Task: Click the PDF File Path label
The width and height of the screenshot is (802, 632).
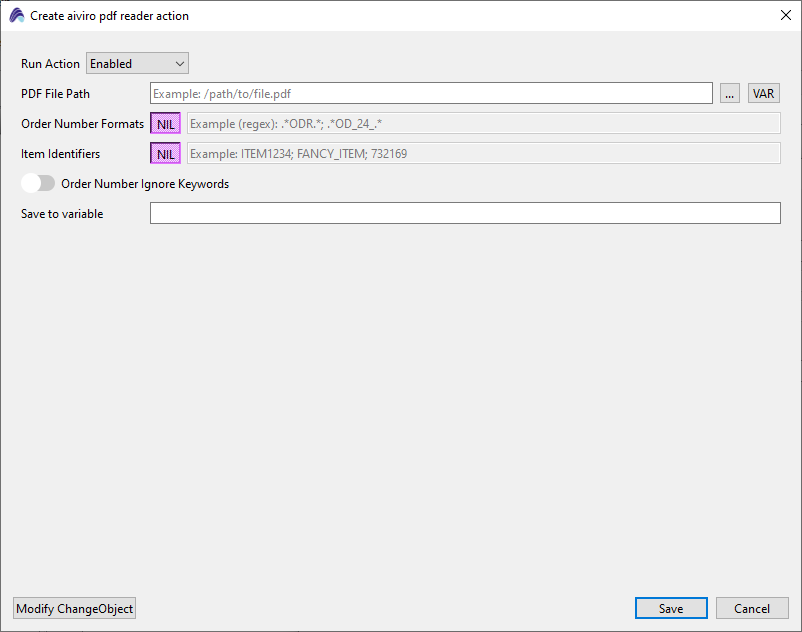Action: [55, 94]
